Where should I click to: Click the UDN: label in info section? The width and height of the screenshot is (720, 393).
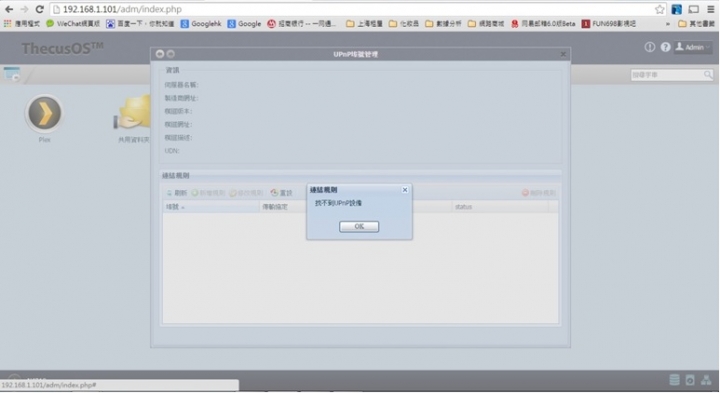[172, 151]
